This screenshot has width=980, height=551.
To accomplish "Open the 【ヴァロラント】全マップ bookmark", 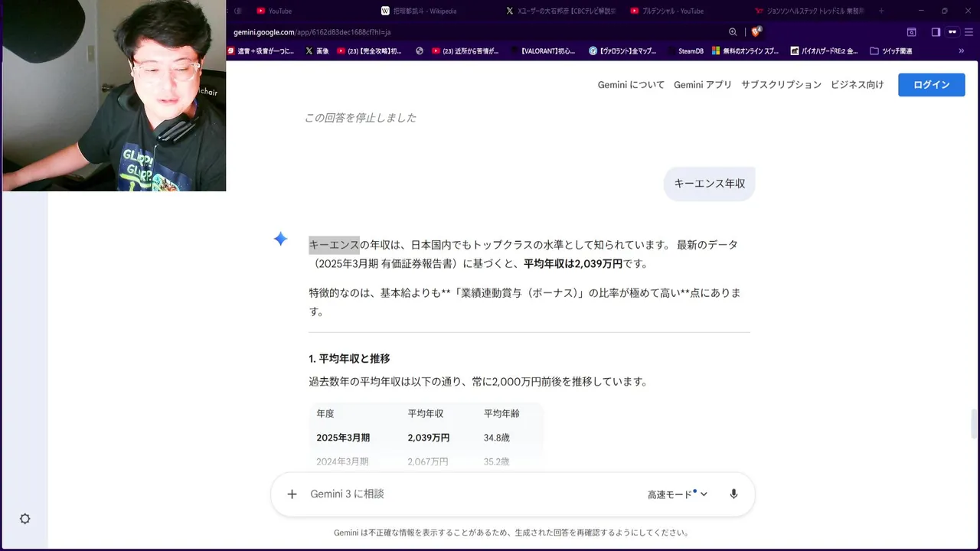I will pyautogui.click(x=623, y=51).
